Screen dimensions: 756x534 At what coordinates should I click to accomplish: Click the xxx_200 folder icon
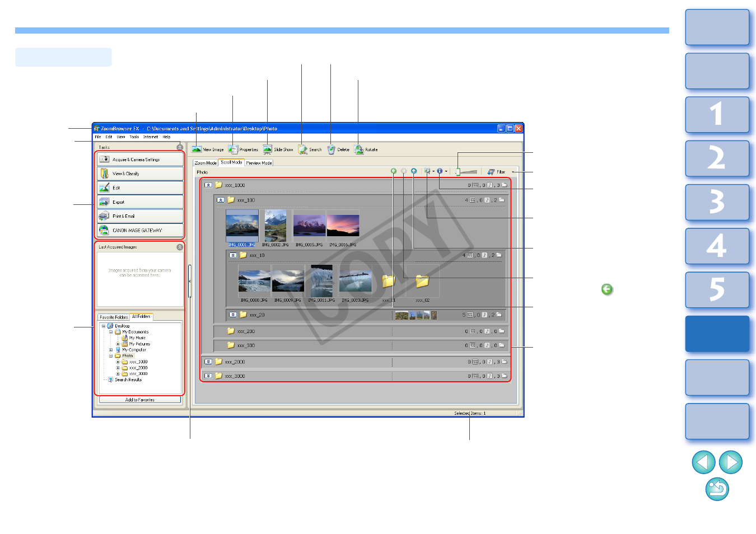231,331
